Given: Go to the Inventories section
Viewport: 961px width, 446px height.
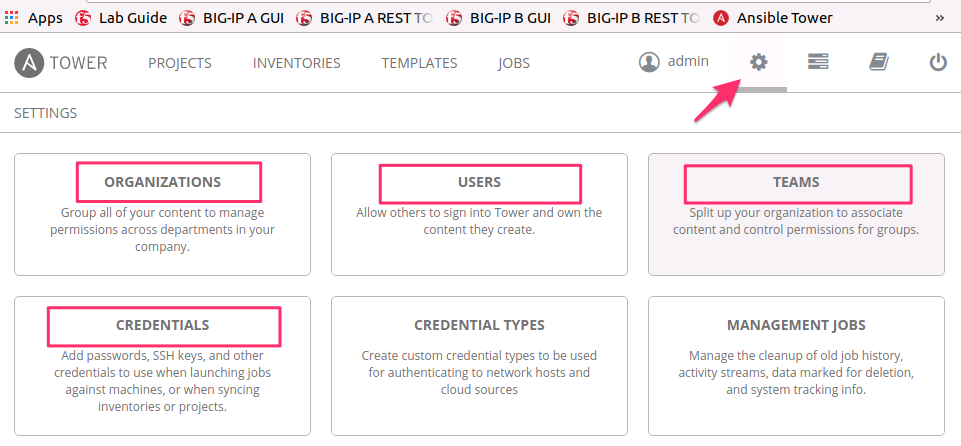Looking at the screenshot, I should (x=297, y=63).
